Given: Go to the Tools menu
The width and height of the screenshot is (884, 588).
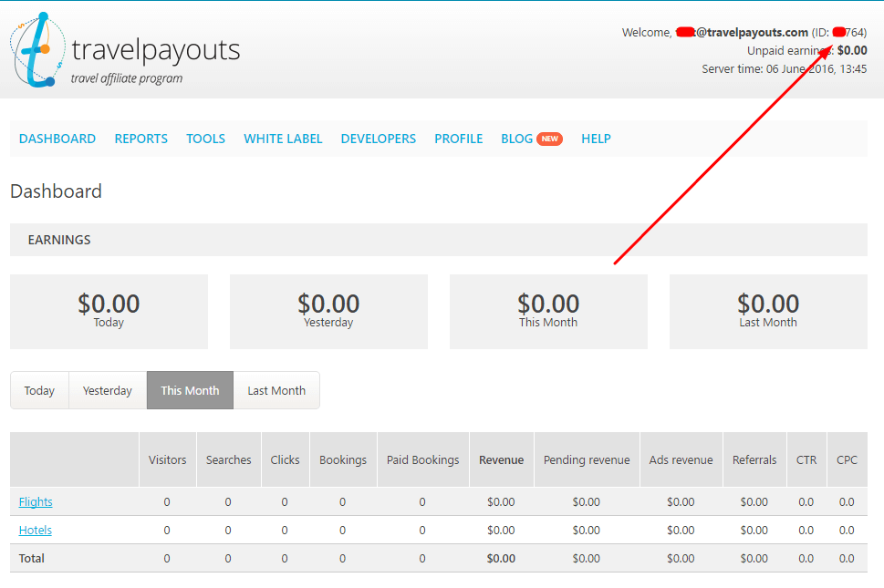Looking at the screenshot, I should click(x=206, y=139).
